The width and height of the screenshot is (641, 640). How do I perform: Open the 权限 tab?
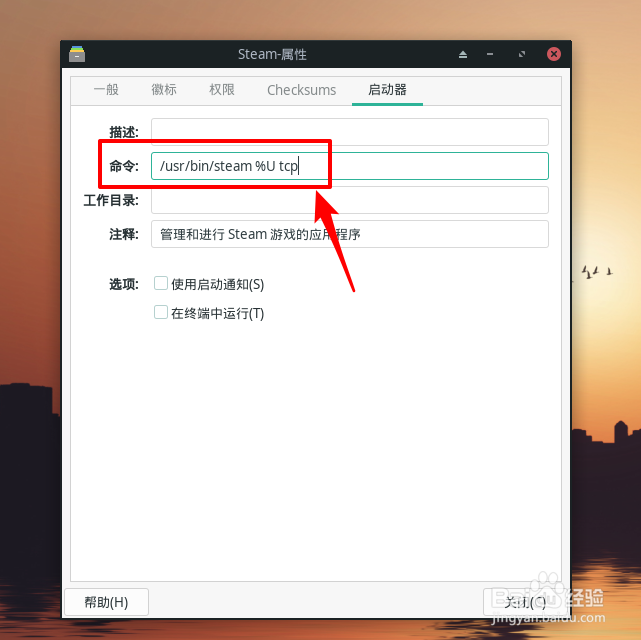pos(222,90)
